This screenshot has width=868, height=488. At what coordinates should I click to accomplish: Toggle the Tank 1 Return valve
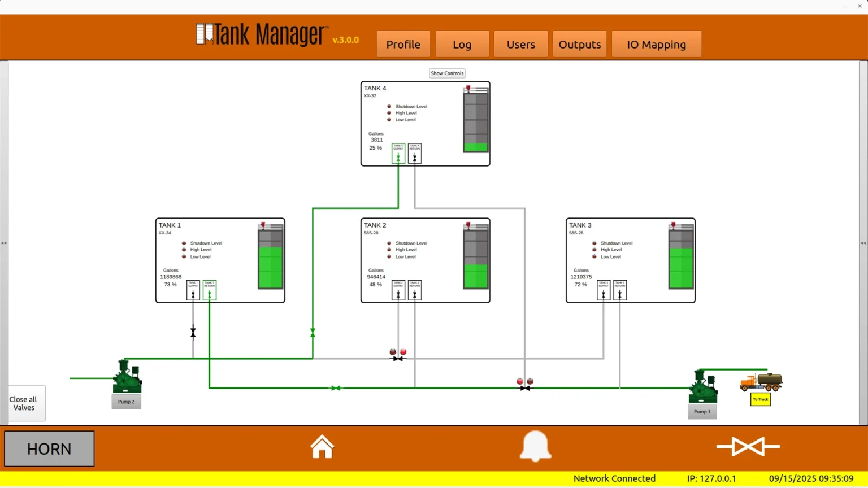coord(210,290)
